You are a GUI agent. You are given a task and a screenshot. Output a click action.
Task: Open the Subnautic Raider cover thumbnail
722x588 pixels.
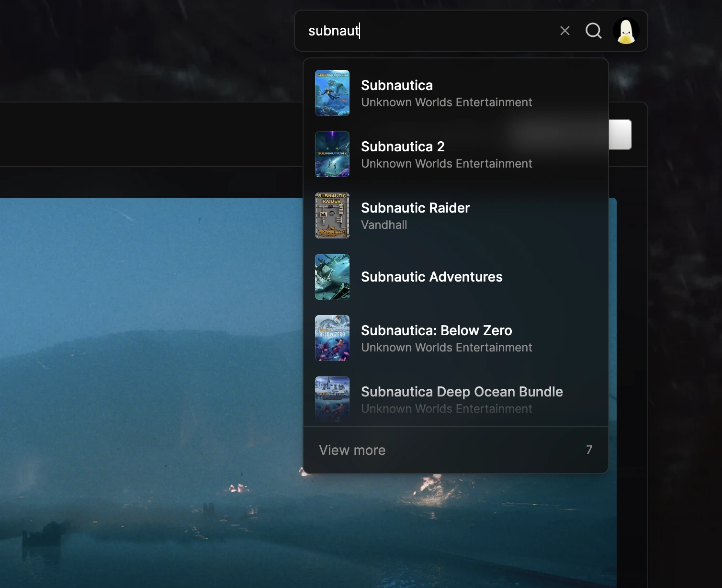click(332, 215)
